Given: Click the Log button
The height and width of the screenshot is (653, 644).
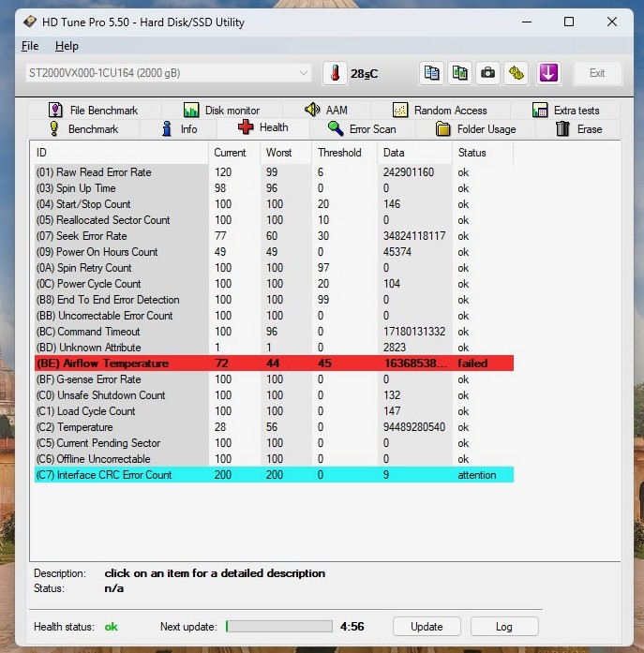Looking at the screenshot, I should click(504, 626).
